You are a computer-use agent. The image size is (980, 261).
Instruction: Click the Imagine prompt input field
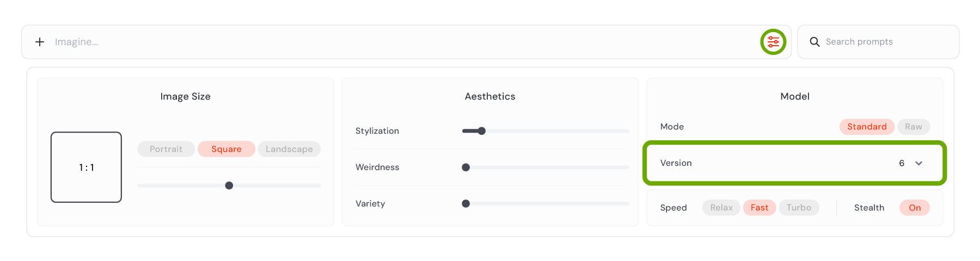pyautogui.click(x=403, y=42)
